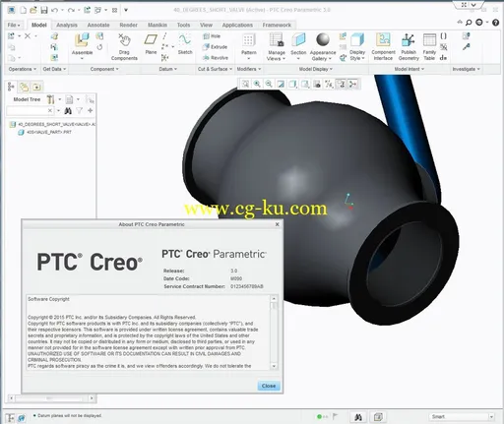
Task: Expand the Datum group dropdown
Action: pyautogui.click(x=168, y=69)
